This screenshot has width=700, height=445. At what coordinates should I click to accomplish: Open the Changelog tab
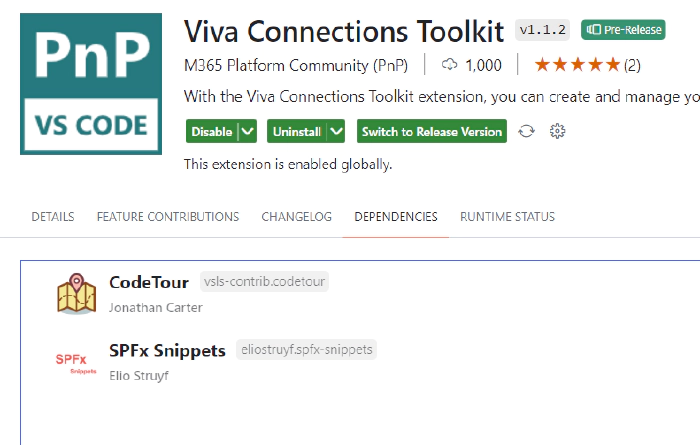296,217
